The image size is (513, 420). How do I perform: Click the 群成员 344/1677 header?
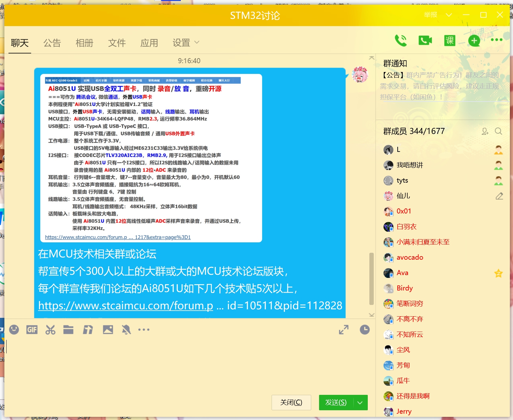pyautogui.click(x=414, y=131)
